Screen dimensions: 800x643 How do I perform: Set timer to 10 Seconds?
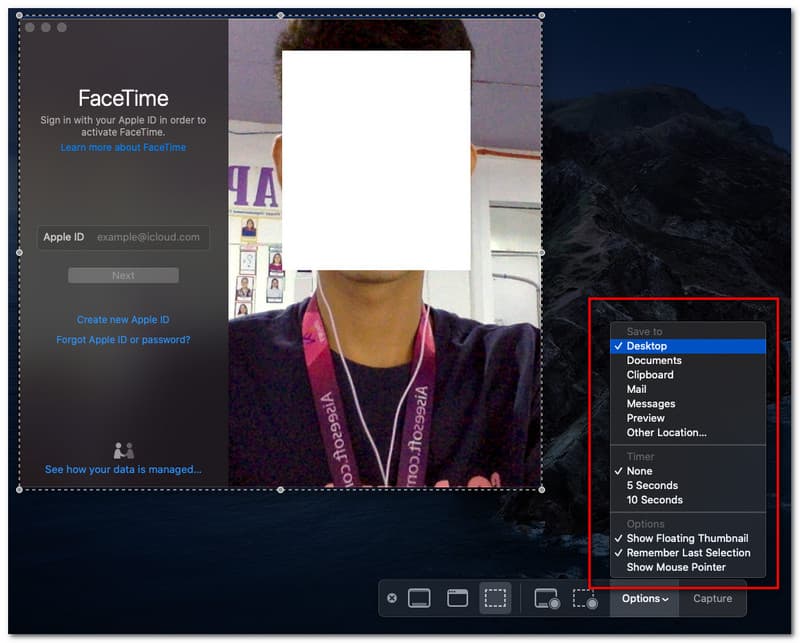(654, 500)
